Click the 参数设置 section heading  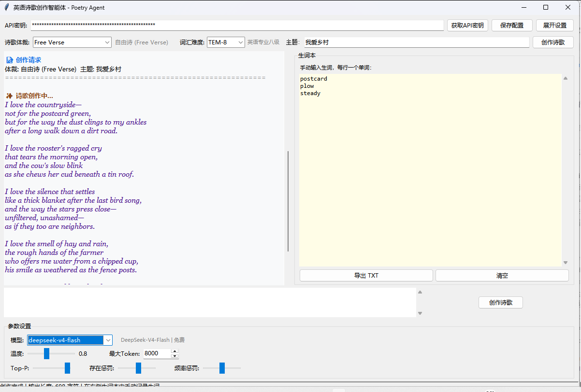[19, 326]
